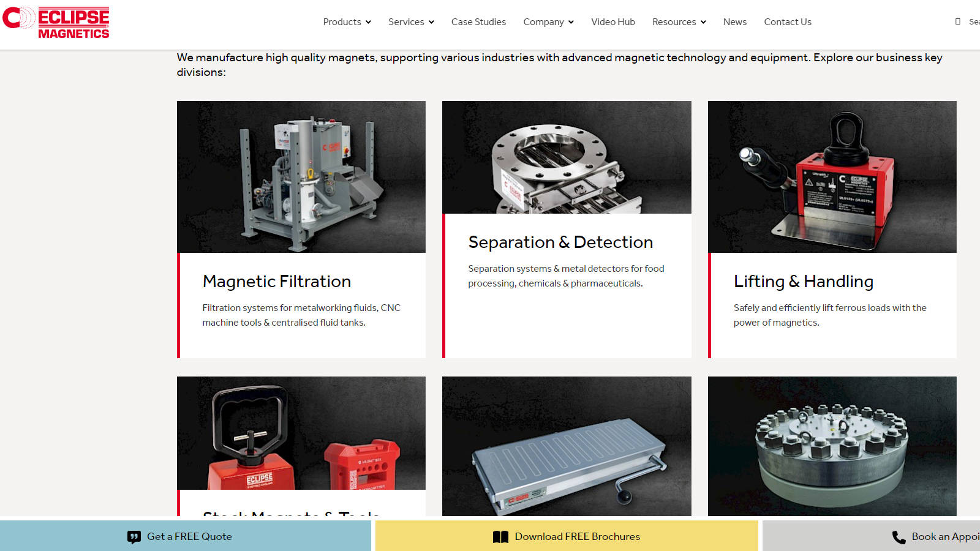Screen dimensions: 980x551
Task: Open Lifting & Handling division link
Action: [804, 282]
